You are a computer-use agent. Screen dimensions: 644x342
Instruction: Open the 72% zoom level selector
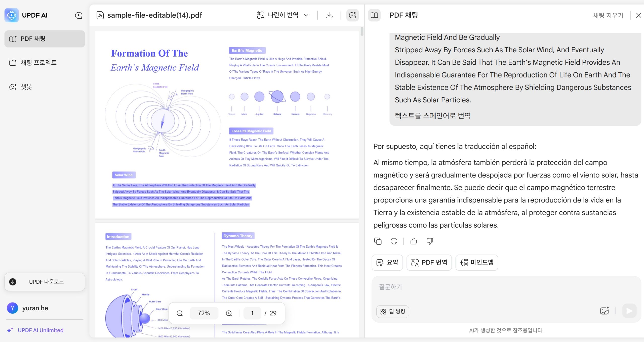point(204,313)
